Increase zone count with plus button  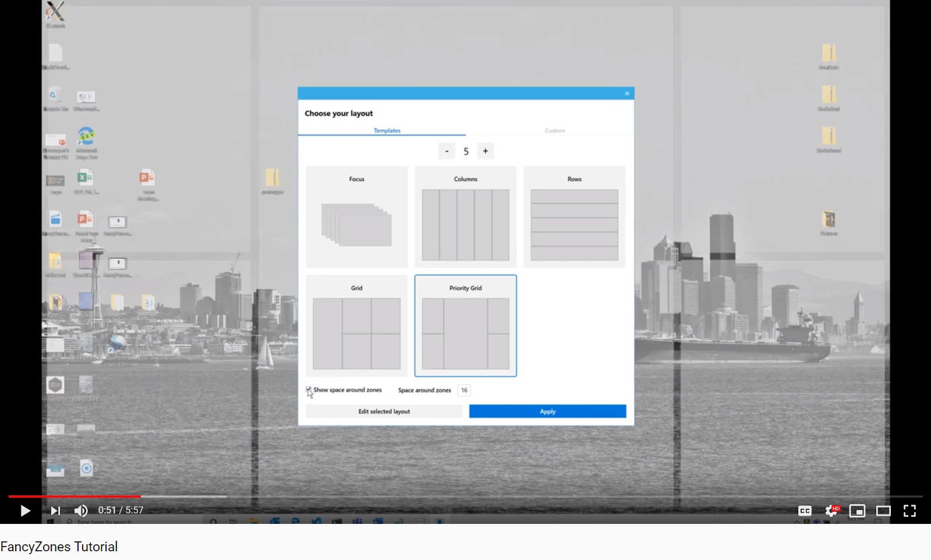point(486,151)
